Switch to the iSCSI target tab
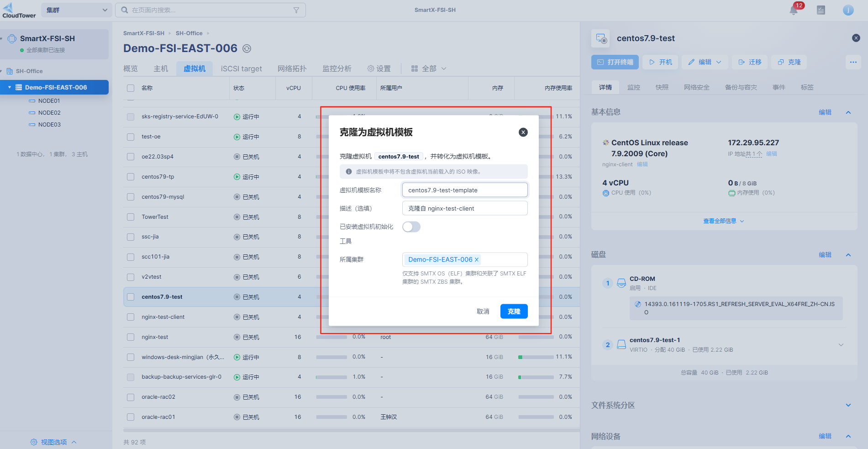Screen dimensions: 868x449 tap(241, 69)
